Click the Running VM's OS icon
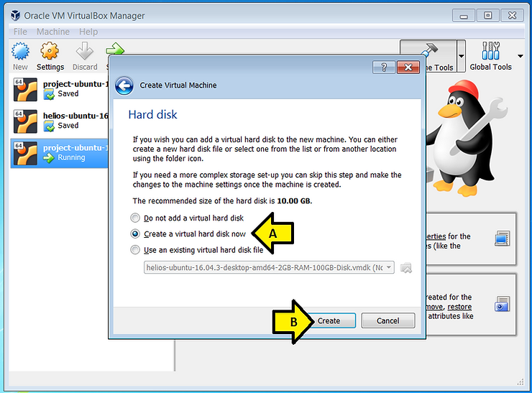The width and height of the screenshot is (532, 393). tap(25, 153)
